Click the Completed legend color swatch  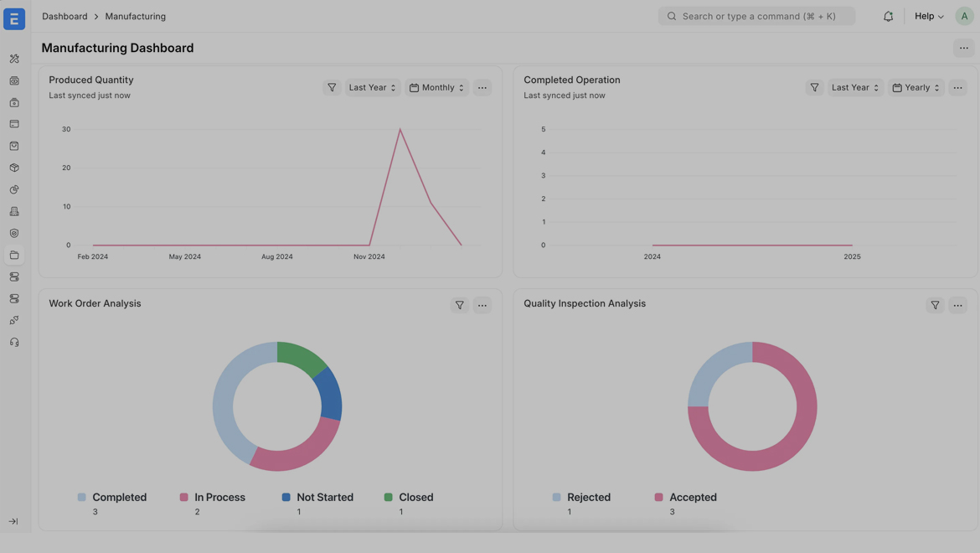(82, 497)
